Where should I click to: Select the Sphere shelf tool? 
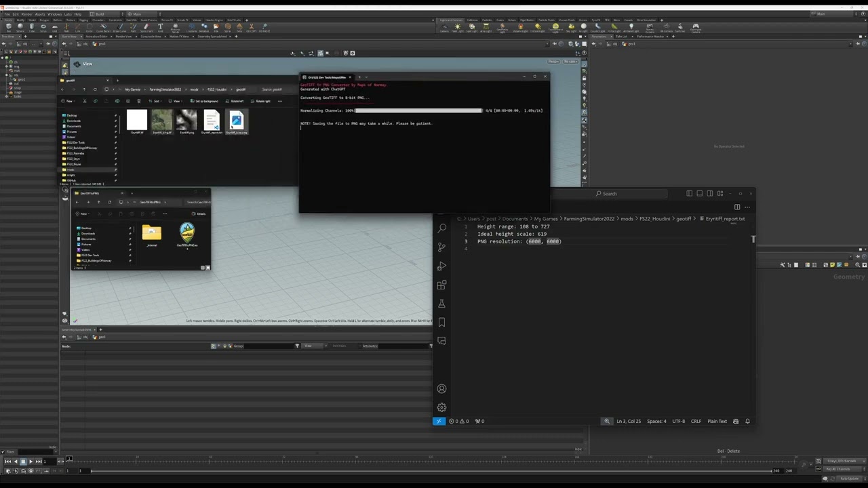[x=20, y=28]
